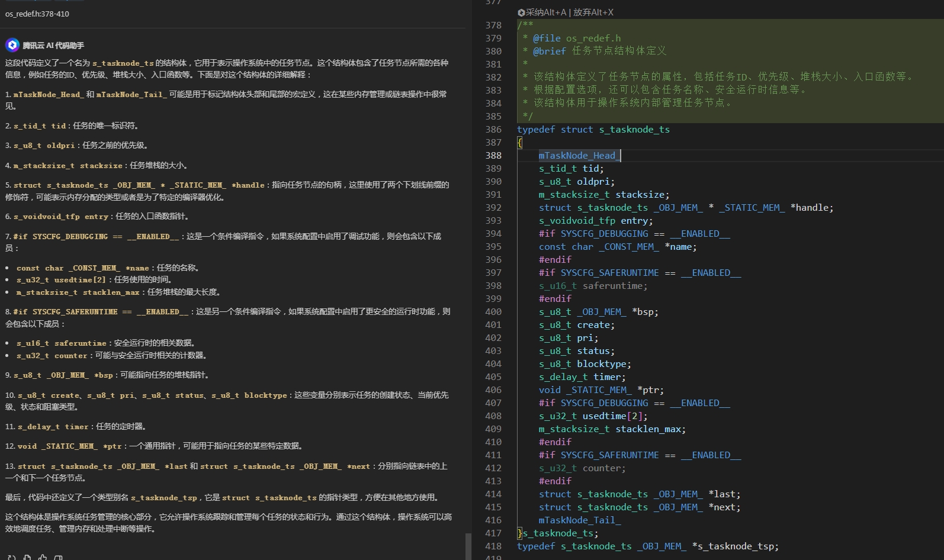Screen dimensions: 944x560
Task: Click 's_u8_t create;' code line
Action: click(x=577, y=325)
